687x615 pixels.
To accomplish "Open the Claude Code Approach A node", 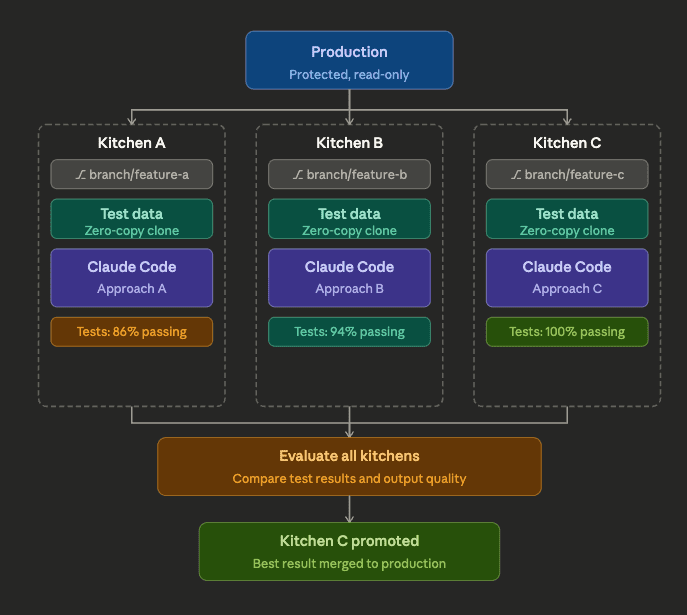I will 132,277.
